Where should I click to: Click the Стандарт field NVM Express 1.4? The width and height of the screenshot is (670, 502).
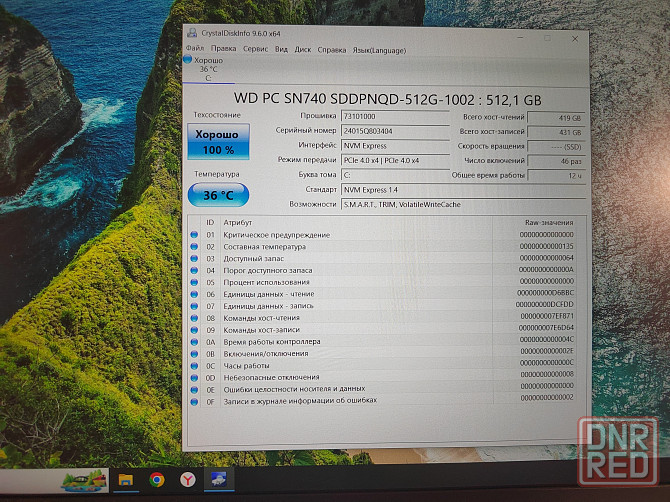tap(463, 190)
